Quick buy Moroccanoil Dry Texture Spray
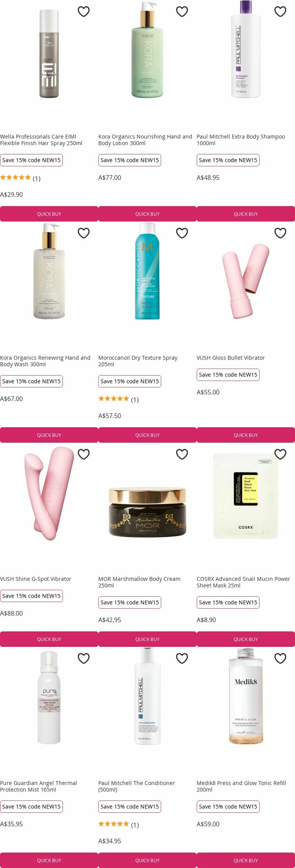This screenshot has width=295, height=868. [147, 435]
